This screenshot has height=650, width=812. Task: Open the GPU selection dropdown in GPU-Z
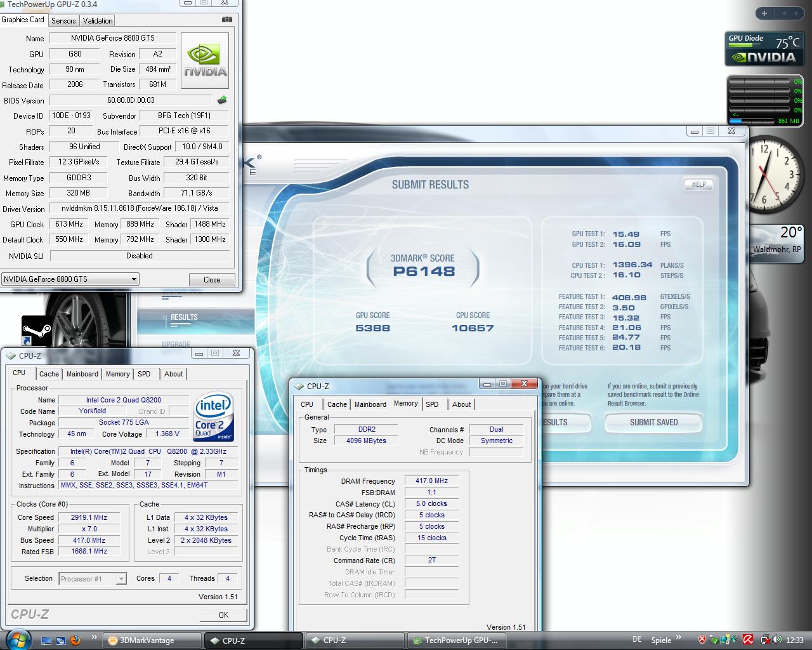134,279
